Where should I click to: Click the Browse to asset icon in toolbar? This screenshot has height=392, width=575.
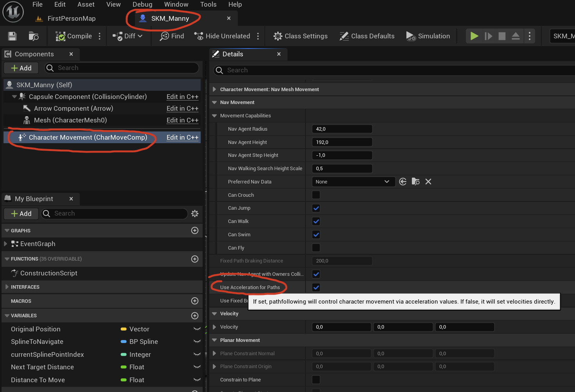(34, 36)
